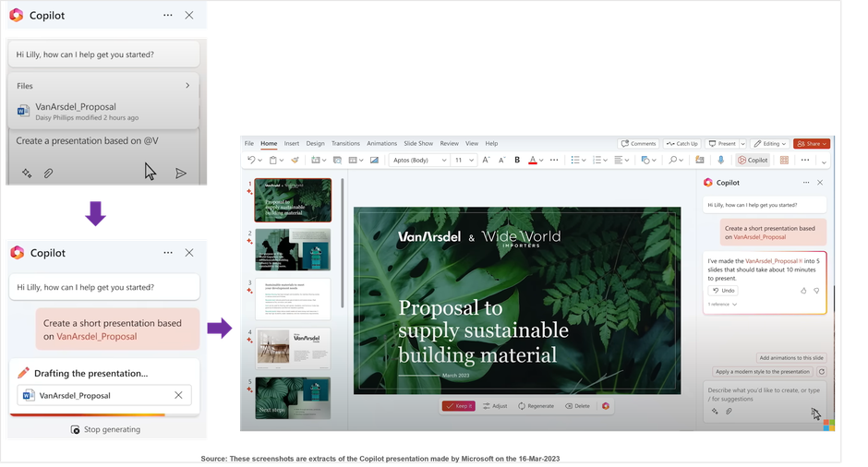Click the Paste clipboard icon in the ribbon

click(x=273, y=160)
